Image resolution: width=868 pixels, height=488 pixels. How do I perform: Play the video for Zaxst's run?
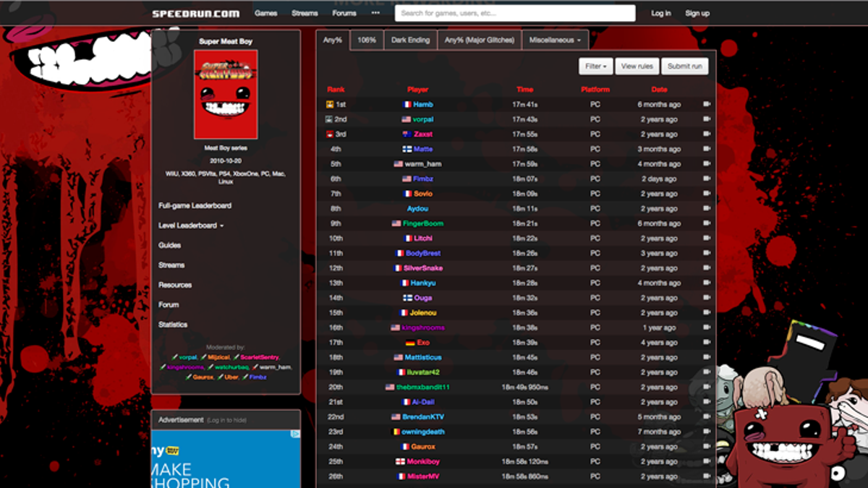707,134
